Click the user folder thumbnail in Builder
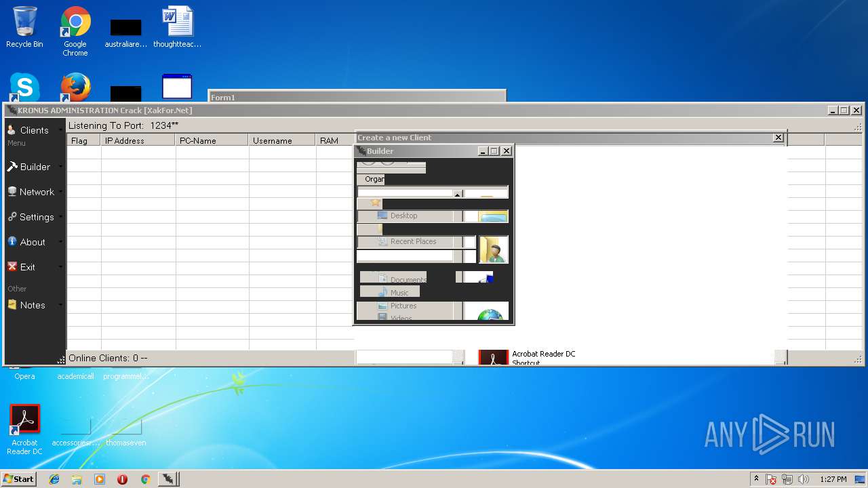868x488 pixels. click(x=494, y=249)
